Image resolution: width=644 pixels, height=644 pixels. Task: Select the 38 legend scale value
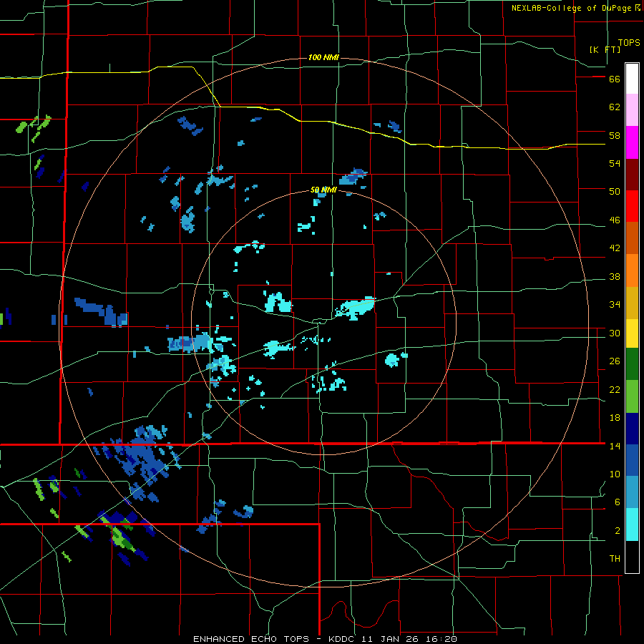click(615, 276)
